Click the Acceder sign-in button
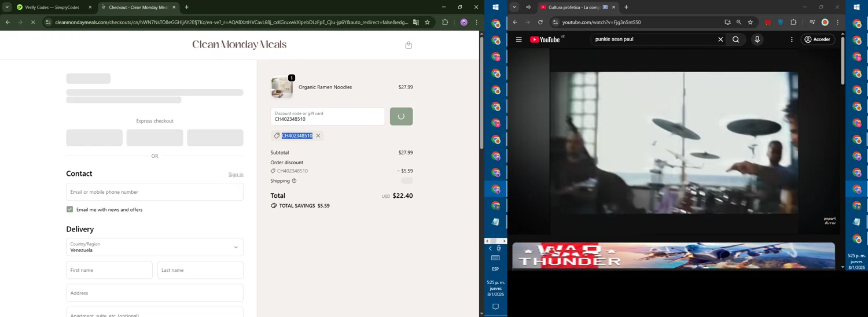Image resolution: width=868 pixels, height=317 pixels. coord(818,39)
